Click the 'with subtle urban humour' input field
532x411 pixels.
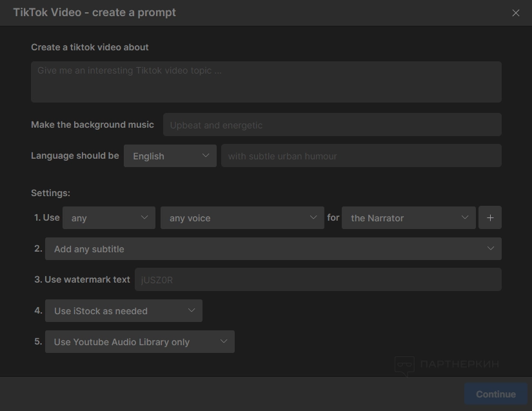(x=361, y=155)
